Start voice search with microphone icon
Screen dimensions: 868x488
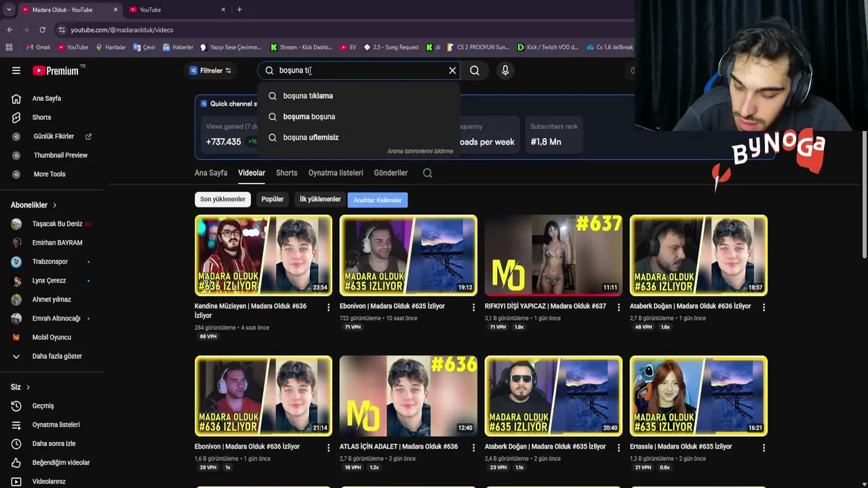click(x=505, y=70)
